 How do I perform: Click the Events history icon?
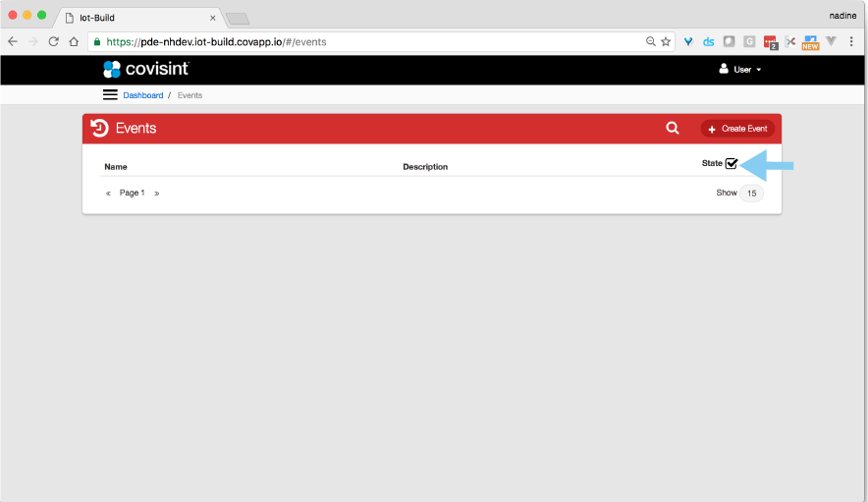99,128
